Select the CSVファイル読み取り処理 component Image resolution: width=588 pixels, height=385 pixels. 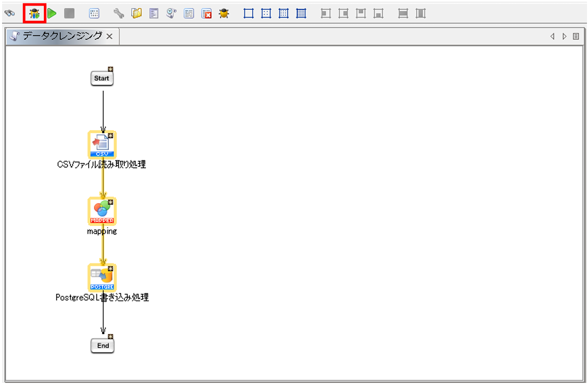pyautogui.click(x=102, y=144)
